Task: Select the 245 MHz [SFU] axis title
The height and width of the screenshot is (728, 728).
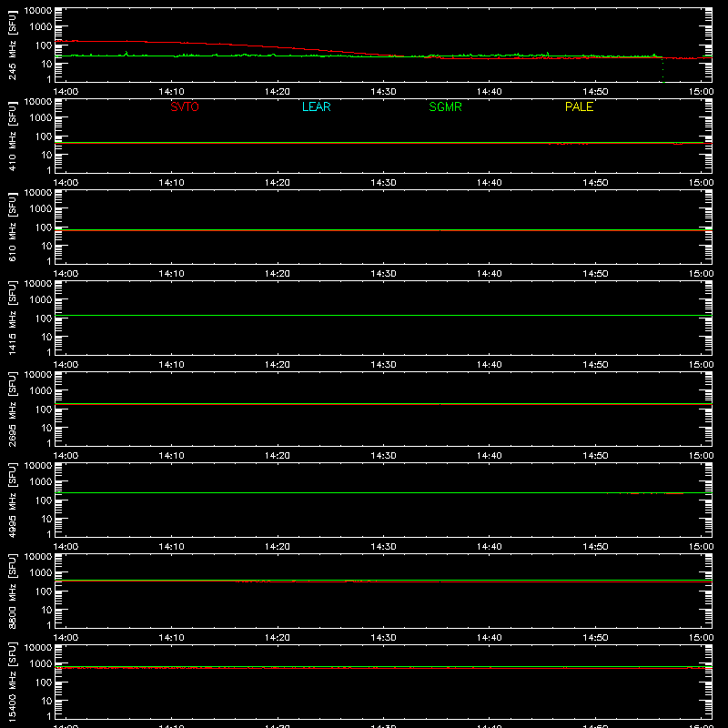Action: [x=12, y=45]
